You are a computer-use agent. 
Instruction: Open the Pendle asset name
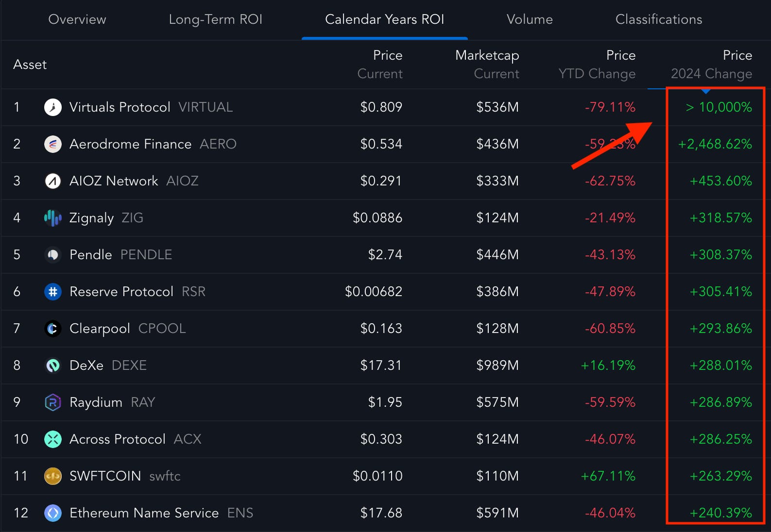click(x=91, y=254)
